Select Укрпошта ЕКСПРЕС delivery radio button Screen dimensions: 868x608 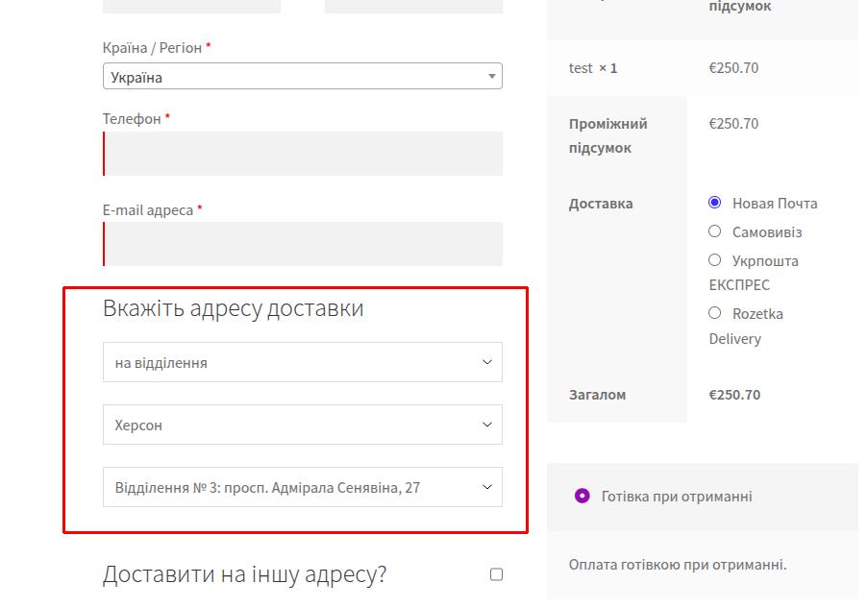coord(714,260)
